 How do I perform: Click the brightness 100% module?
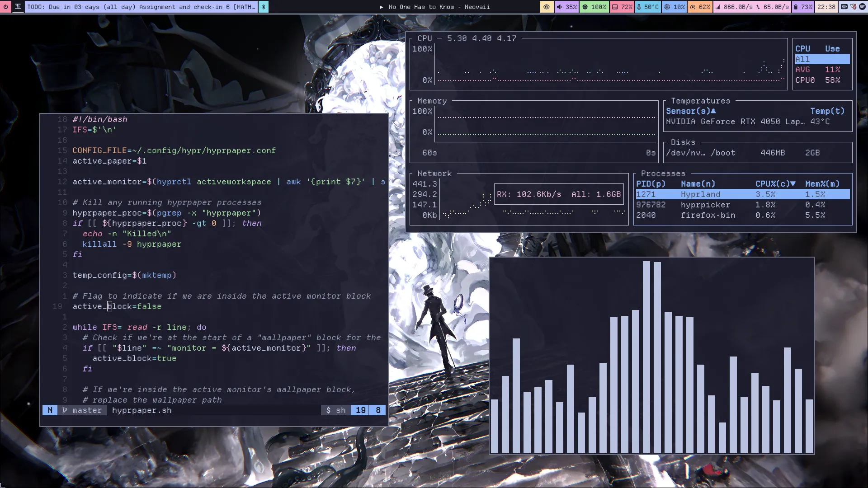point(594,7)
